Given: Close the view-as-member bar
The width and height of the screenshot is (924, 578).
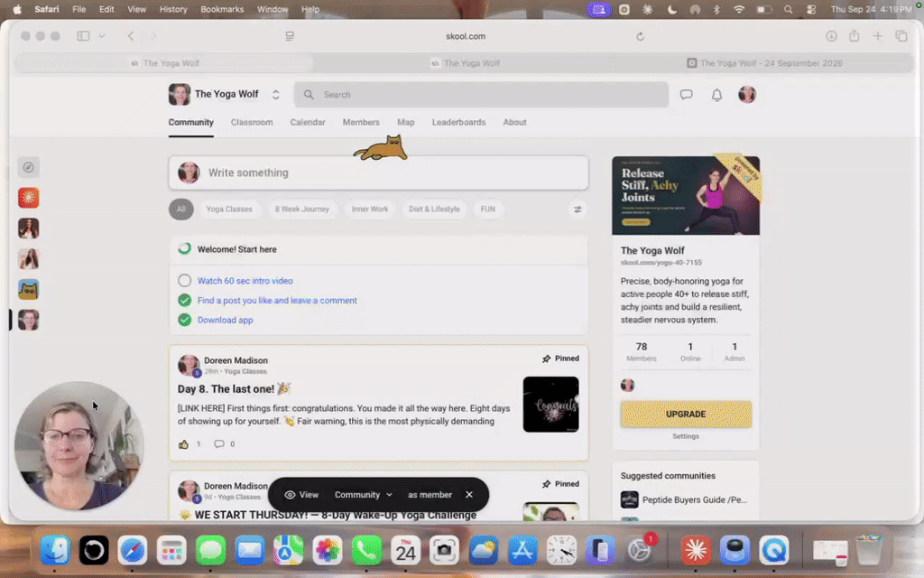Looking at the screenshot, I should [x=469, y=495].
